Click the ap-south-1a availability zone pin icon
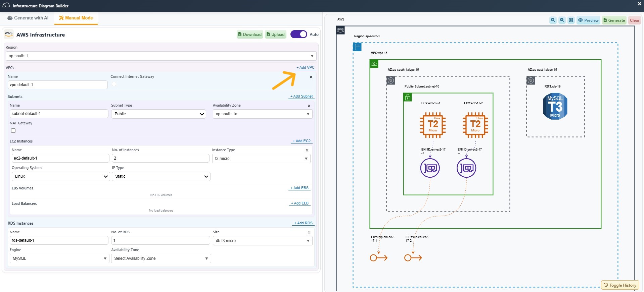Screen dimensions: 644x292 tap(391, 80)
